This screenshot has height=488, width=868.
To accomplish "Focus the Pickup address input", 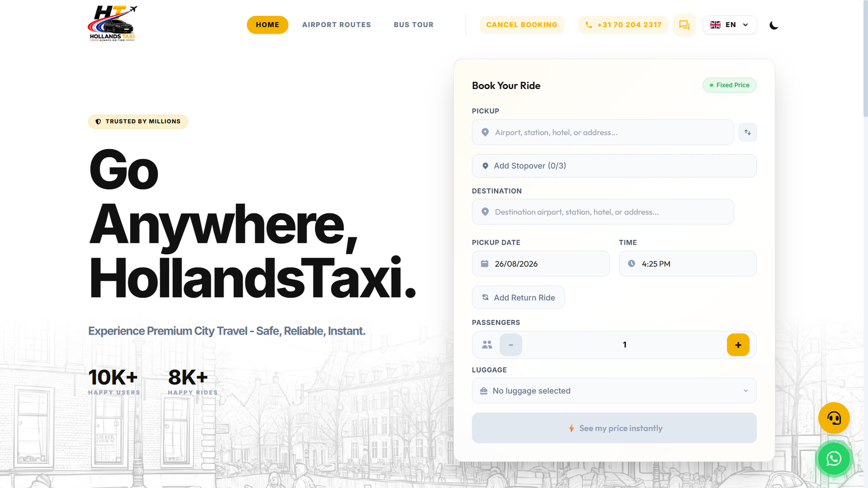I will (x=603, y=132).
